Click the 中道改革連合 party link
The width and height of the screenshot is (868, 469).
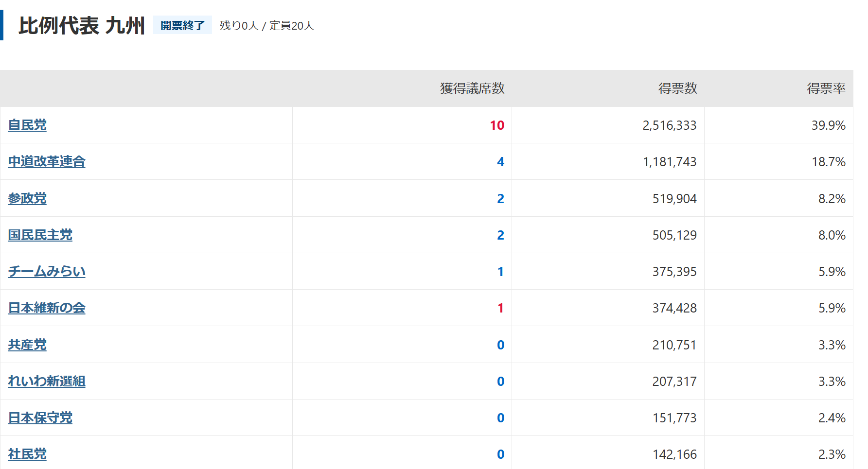(47, 162)
